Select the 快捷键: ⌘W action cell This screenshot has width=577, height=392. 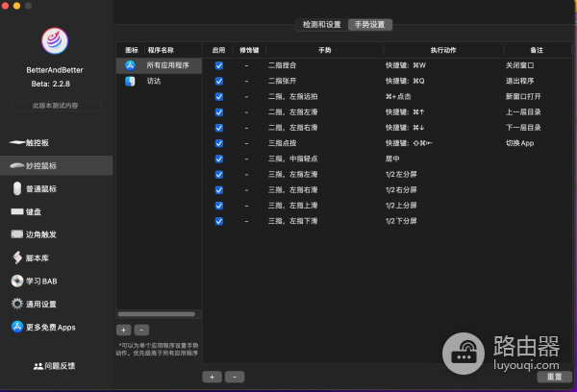click(x=406, y=65)
